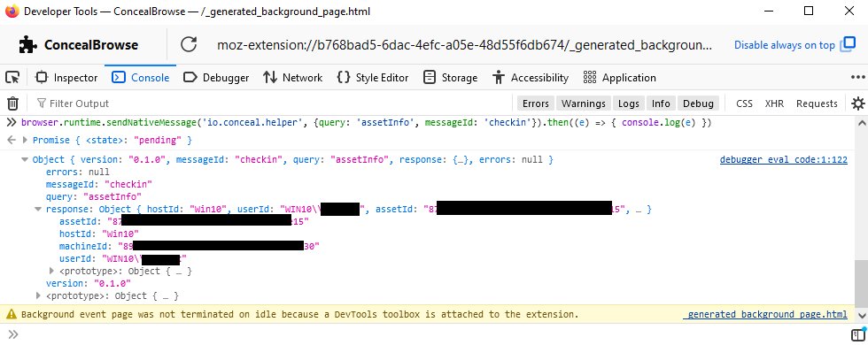Enable the XHR filter

coord(774,103)
